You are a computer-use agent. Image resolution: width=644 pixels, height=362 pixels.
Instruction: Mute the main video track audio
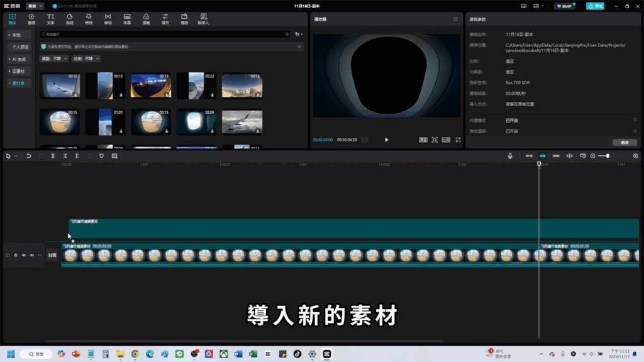(x=31, y=255)
